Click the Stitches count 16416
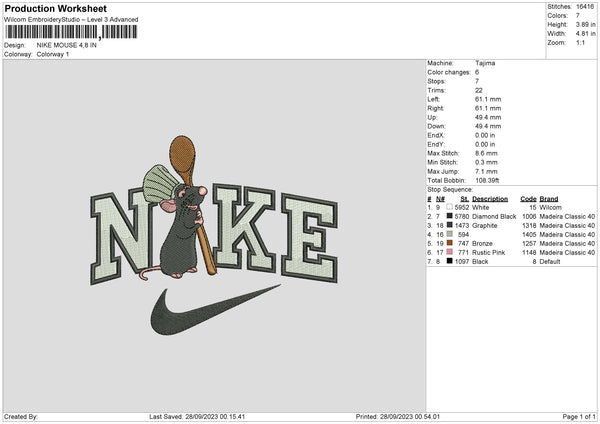The width and height of the screenshot is (600, 424). pyautogui.click(x=585, y=7)
